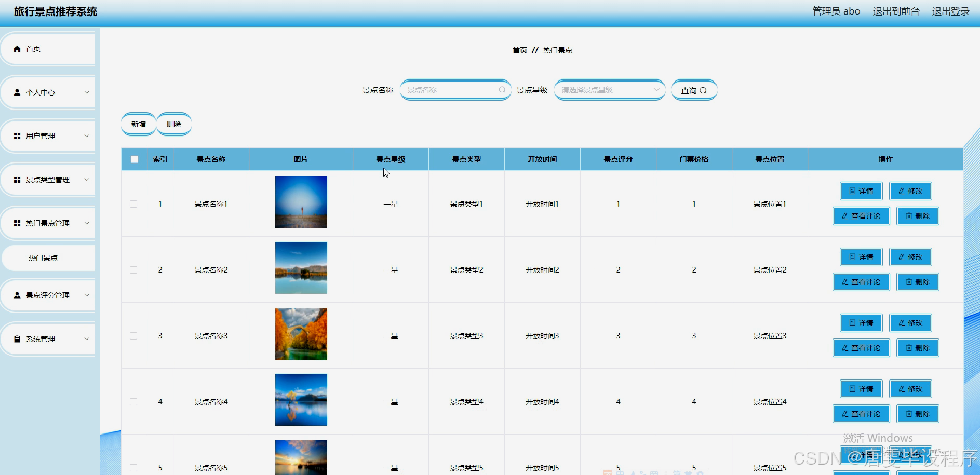Click the grid icon beside 热门景点管理
This screenshot has width=980, height=475.
pyautogui.click(x=17, y=223)
